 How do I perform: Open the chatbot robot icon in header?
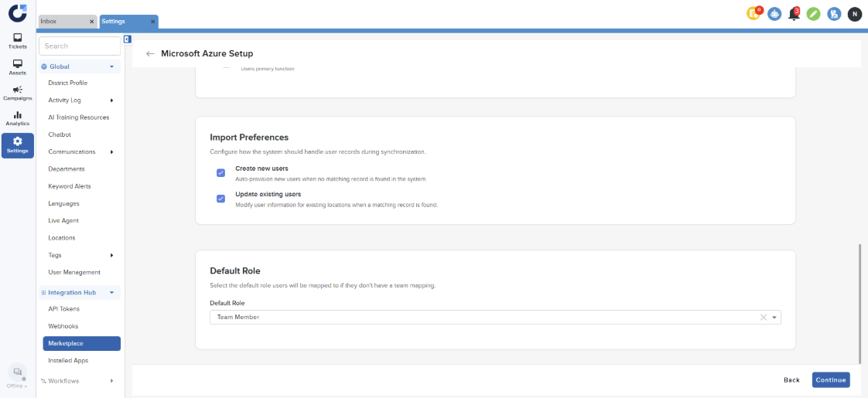coord(774,14)
